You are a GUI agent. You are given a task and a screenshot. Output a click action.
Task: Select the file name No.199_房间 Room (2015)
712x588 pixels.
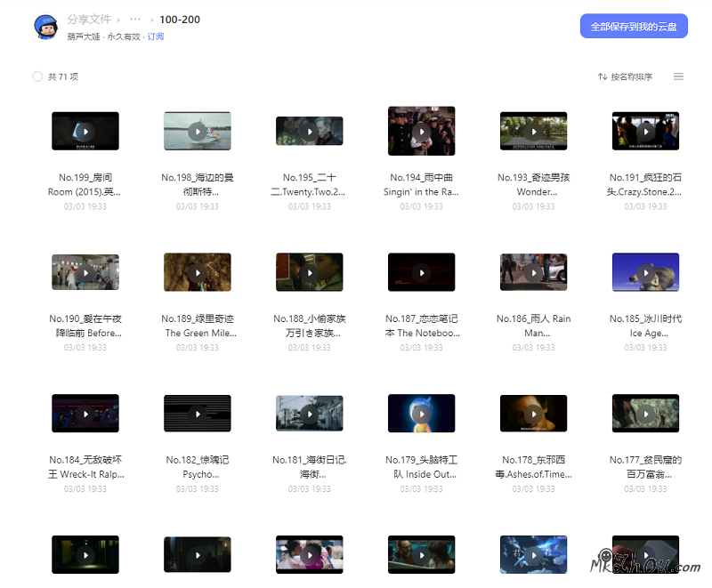coord(85,185)
